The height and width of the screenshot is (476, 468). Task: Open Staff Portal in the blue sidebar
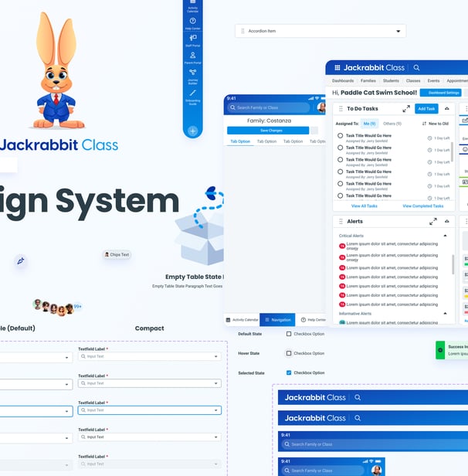(x=192, y=40)
